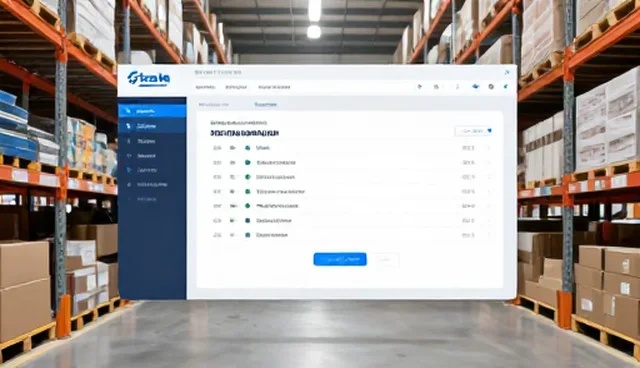Open the second sidebar item below the highlighted one
The image size is (640, 368).
click(x=152, y=126)
